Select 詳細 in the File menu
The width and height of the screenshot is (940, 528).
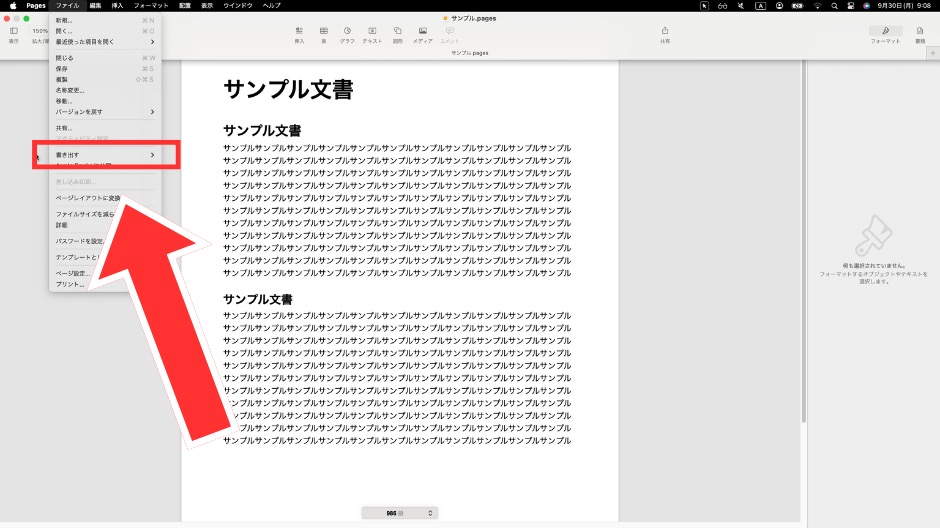click(62, 225)
